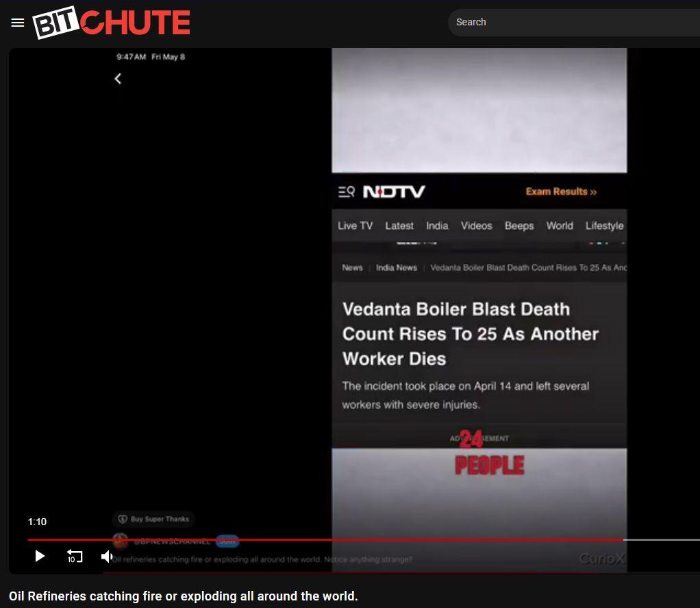Click the NDTV menu search icon in video
700x608 pixels.
347,192
